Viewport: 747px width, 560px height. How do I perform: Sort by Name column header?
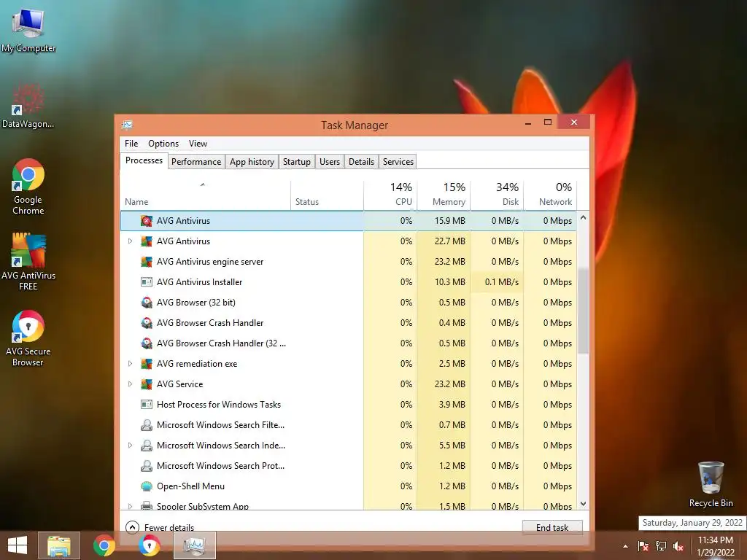pos(205,195)
